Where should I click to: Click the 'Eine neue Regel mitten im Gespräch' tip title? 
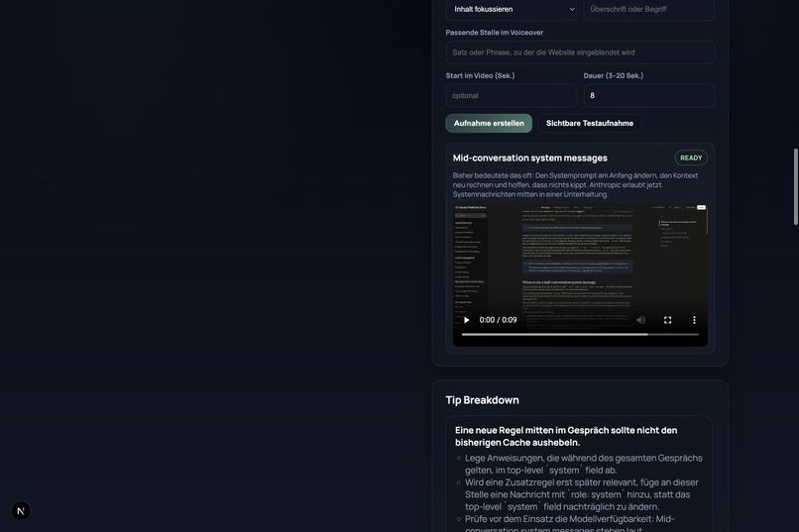point(566,436)
